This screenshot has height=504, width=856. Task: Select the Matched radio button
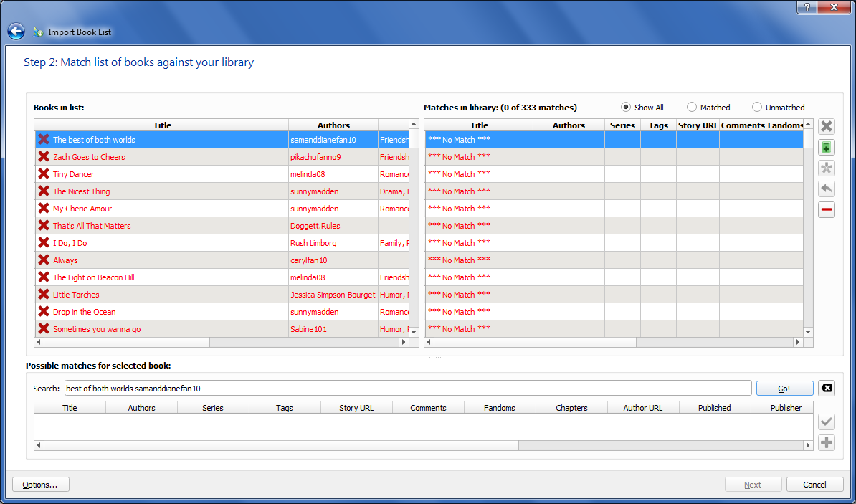[x=692, y=108]
